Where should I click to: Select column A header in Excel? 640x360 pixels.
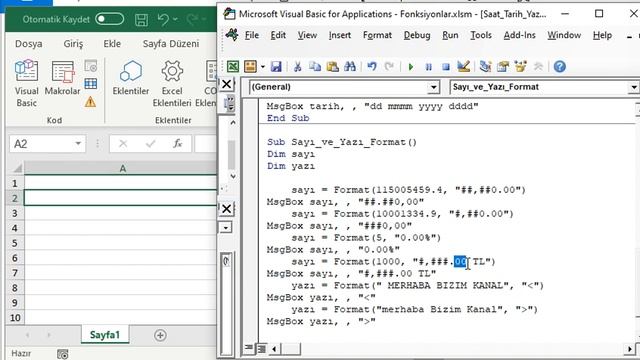pos(122,169)
